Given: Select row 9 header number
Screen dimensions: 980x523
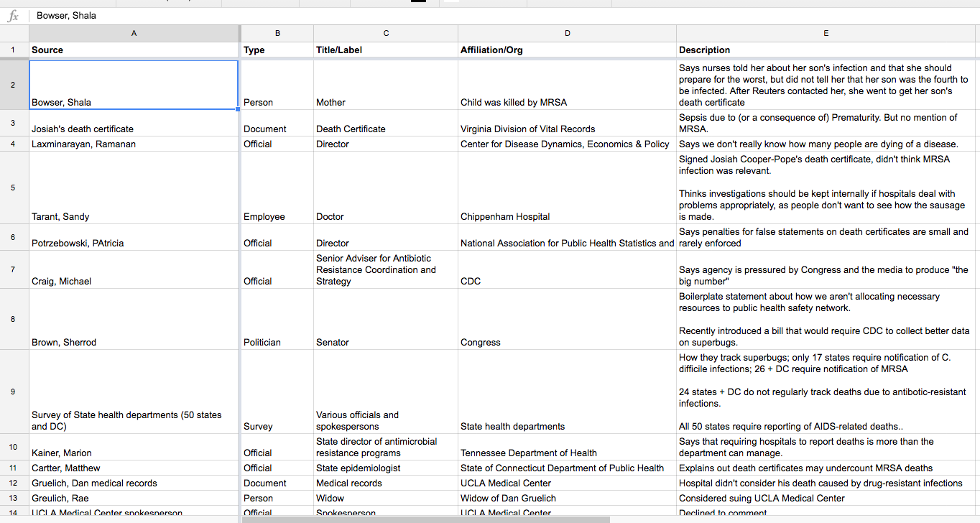Looking at the screenshot, I should coord(14,392).
